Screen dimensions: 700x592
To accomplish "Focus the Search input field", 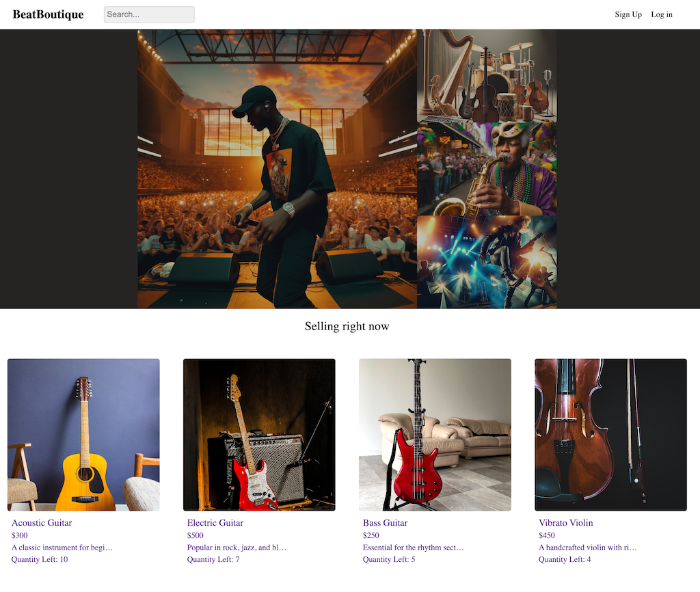I will tap(149, 14).
